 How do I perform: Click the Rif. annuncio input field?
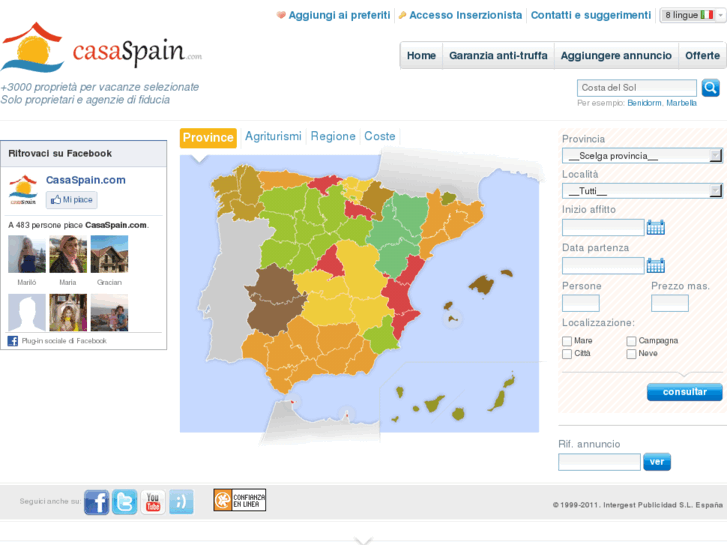pyautogui.click(x=599, y=462)
